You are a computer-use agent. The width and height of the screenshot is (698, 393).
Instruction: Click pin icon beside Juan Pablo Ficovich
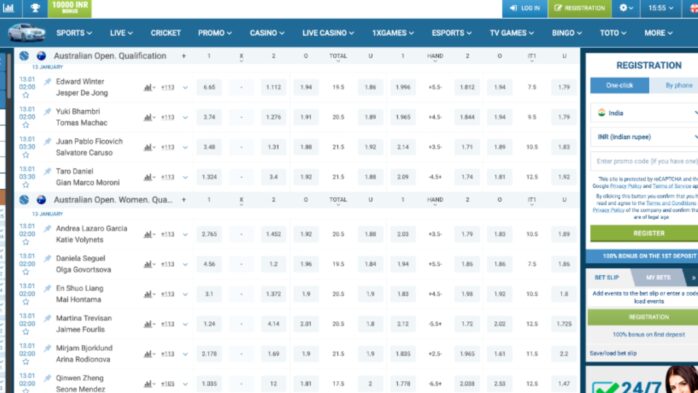[x=47, y=142]
